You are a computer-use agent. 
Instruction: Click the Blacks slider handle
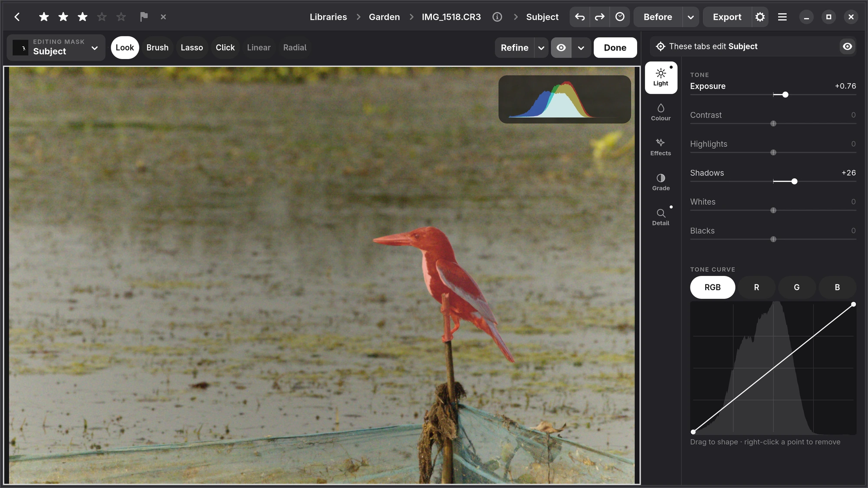tap(773, 239)
